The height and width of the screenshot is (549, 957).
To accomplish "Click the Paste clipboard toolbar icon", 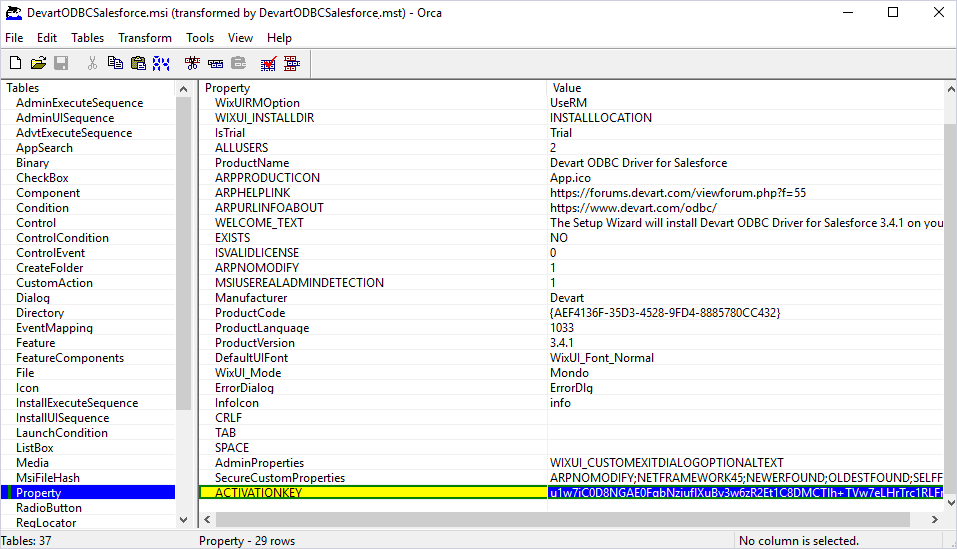I will tap(138, 63).
